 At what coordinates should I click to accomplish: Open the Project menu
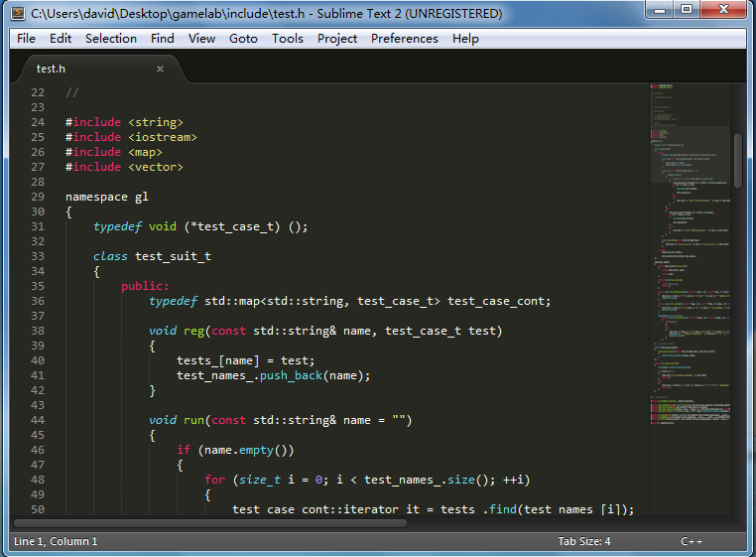(337, 39)
